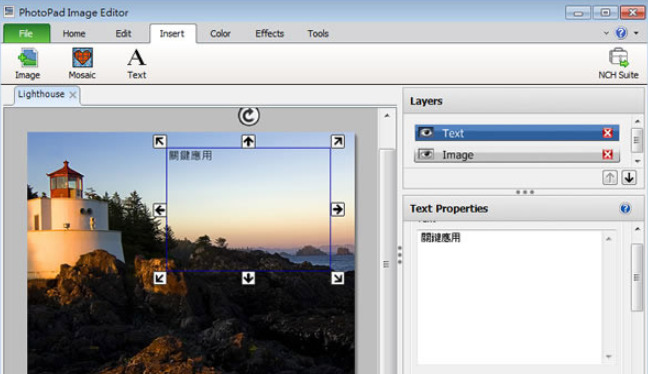Click the Text Properties panel header
Viewport: 648px width, 374px height.
tap(524, 209)
